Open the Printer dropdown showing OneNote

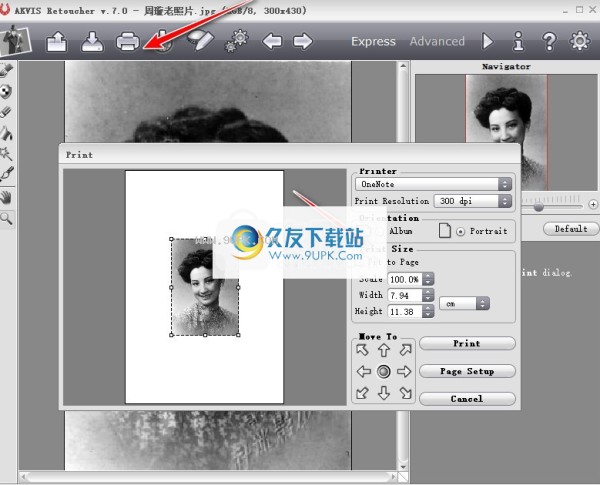(433, 184)
